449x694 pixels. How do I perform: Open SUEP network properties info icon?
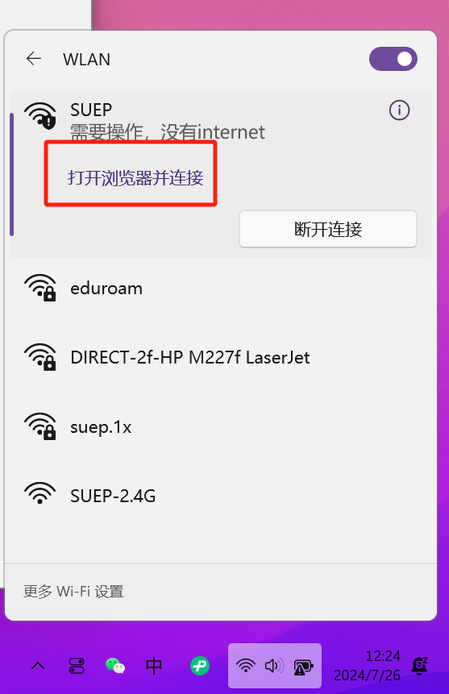(x=399, y=110)
